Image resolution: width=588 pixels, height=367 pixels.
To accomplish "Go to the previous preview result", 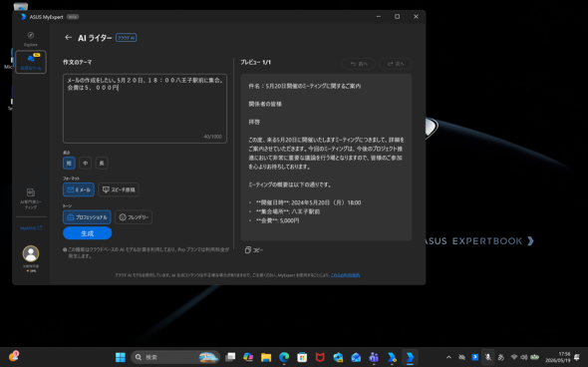I will pos(359,64).
